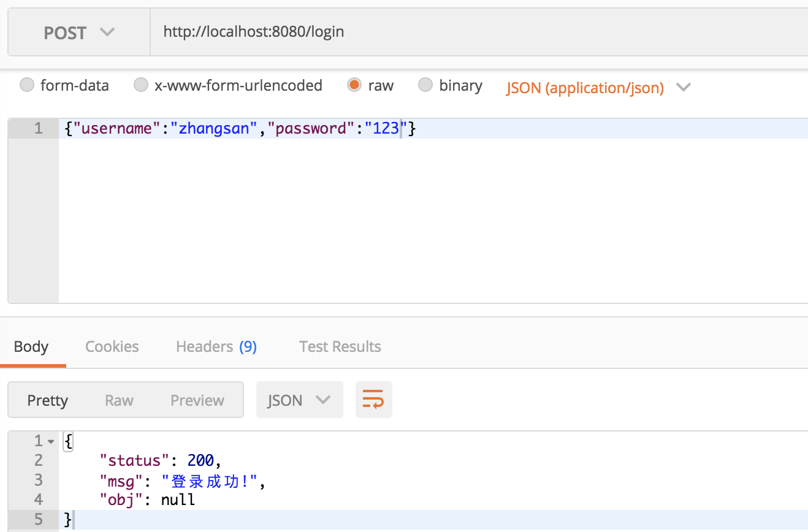Select the Pretty response view
The image size is (808, 532).
click(48, 400)
